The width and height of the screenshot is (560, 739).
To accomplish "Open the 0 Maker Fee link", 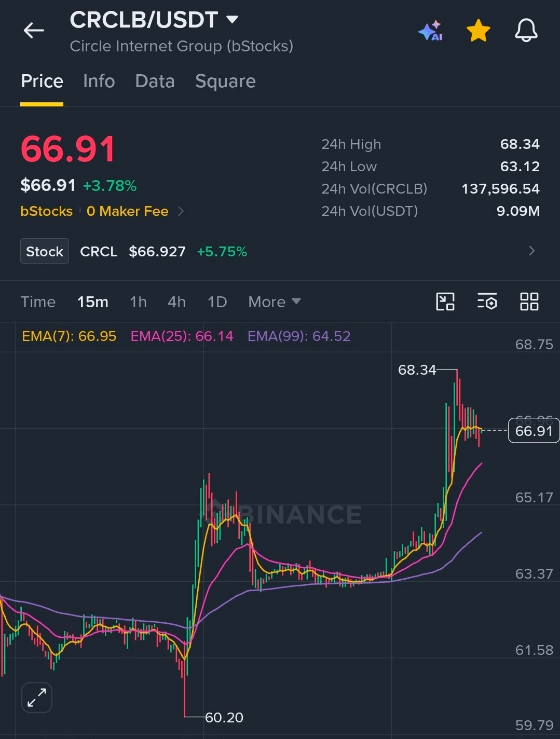I will [127, 211].
